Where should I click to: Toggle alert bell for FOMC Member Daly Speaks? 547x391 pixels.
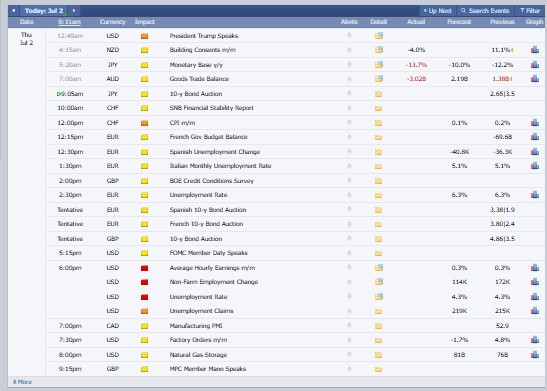click(x=349, y=253)
